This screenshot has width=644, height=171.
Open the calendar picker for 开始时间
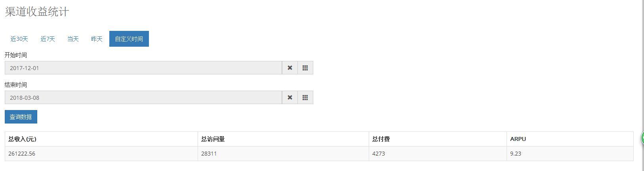point(305,68)
